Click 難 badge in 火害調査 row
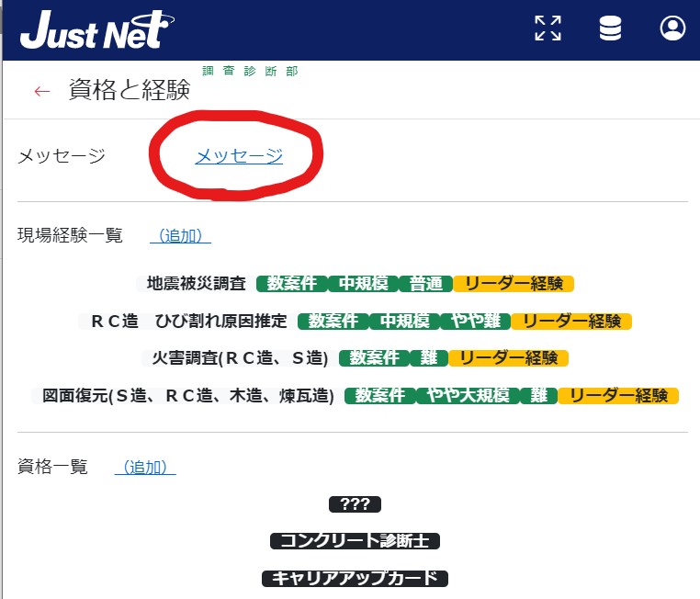Screen dimensions: 700x599 click(429, 358)
